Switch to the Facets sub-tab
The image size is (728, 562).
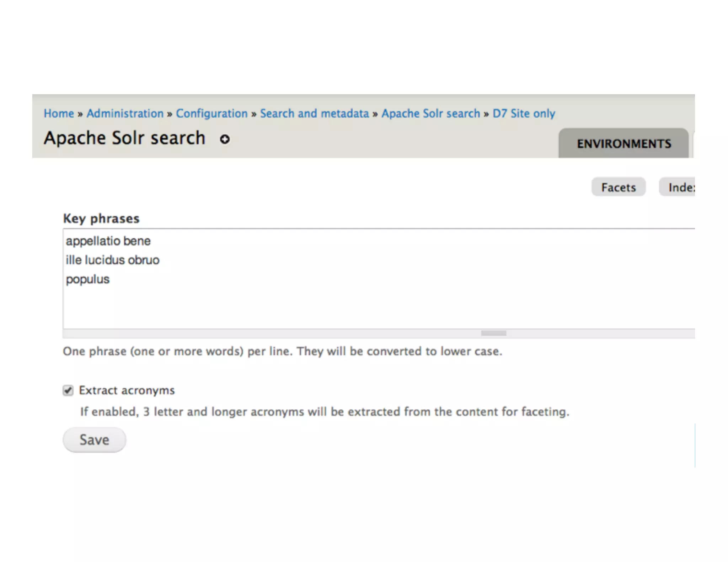pyautogui.click(x=618, y=187)
